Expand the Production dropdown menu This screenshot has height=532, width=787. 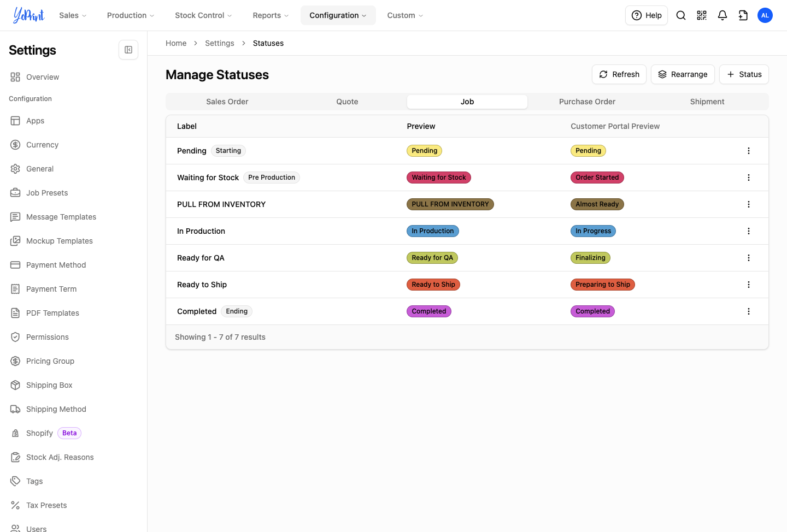[131, 15]
